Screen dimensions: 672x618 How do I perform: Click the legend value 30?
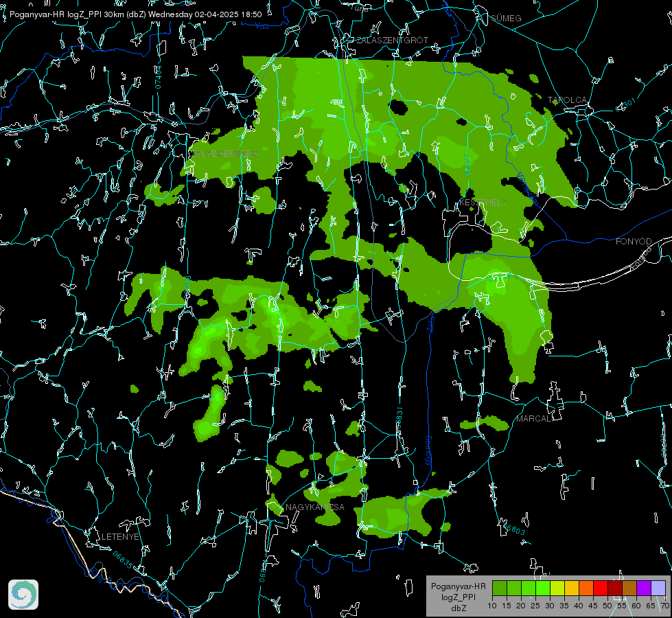click(549, 606)
